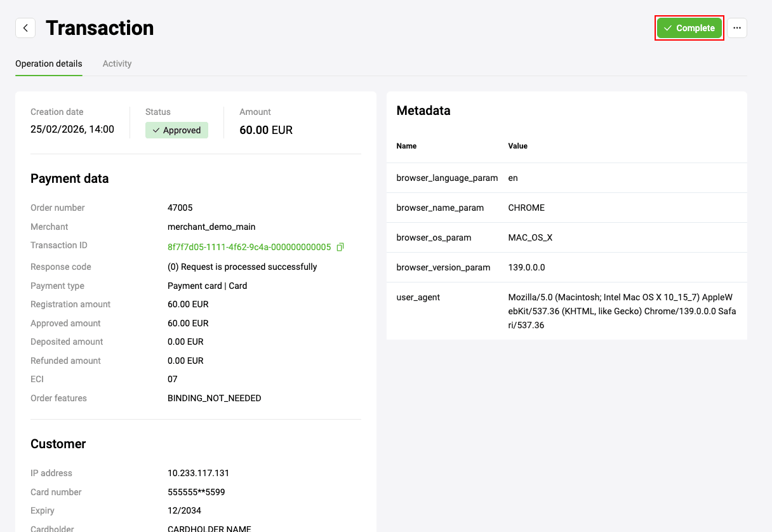Click the CHROME browser name value
Image resolution: width=772 pixels, height=532 pixels.
tap(526, 208)
